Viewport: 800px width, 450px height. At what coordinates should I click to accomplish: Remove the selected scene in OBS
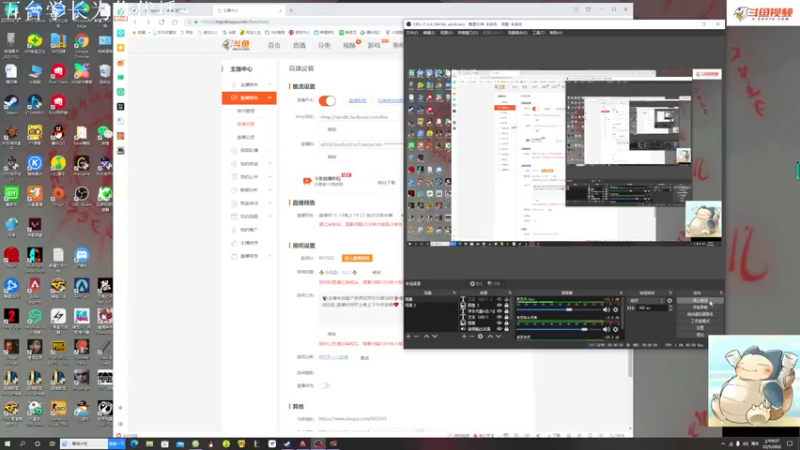click(x=417, y=336)
